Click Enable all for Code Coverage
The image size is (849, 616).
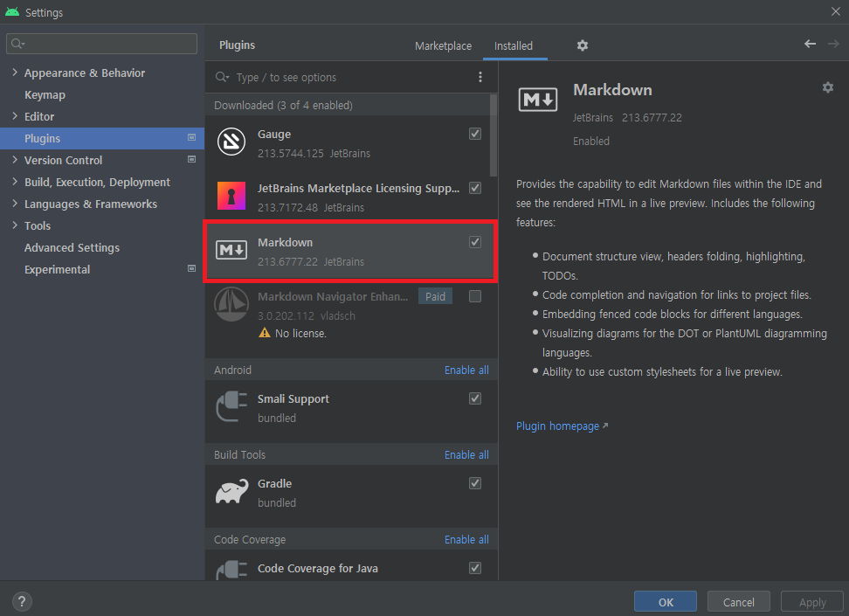click(466, 540)
